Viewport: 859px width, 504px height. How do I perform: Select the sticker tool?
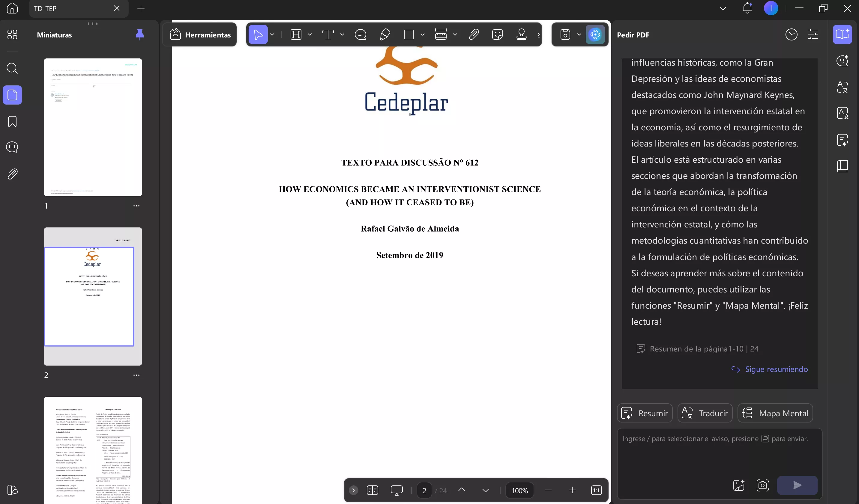(x=498, y=34)
